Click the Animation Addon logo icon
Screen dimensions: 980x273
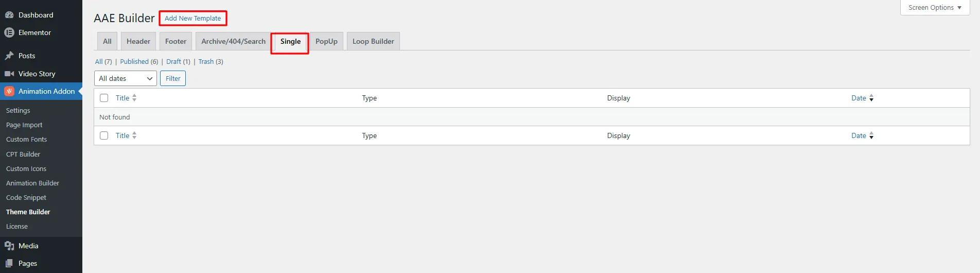9,91
